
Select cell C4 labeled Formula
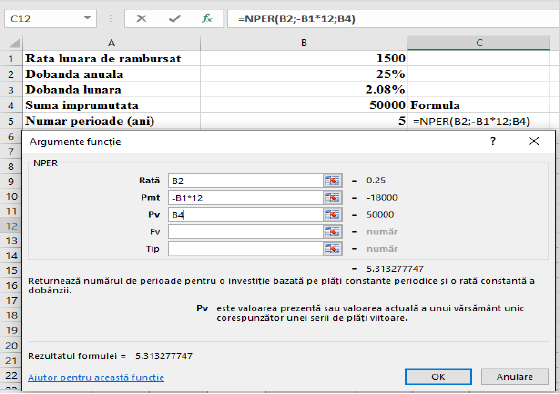tap(479, 106)
